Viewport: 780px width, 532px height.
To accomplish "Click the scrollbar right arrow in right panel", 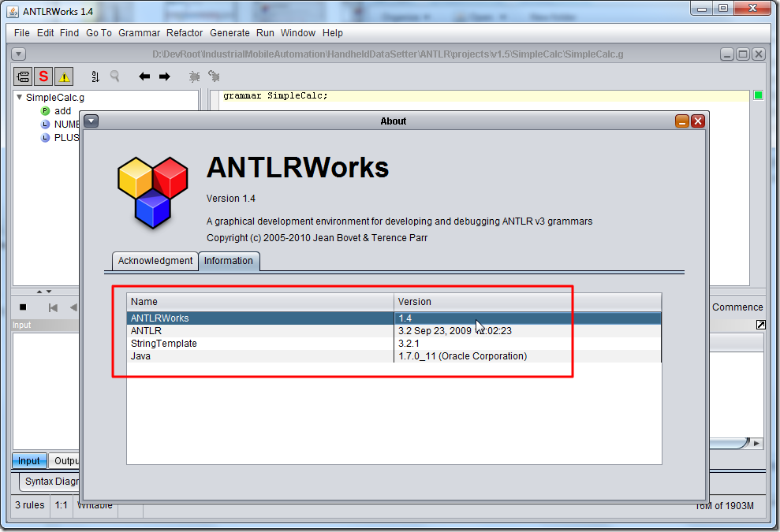I will pos(756,443).
